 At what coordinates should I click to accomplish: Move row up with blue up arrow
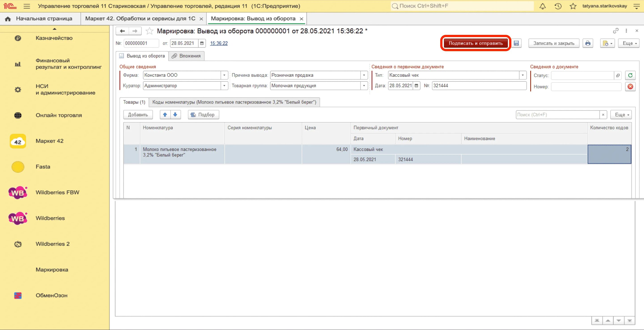pos(165,115)
